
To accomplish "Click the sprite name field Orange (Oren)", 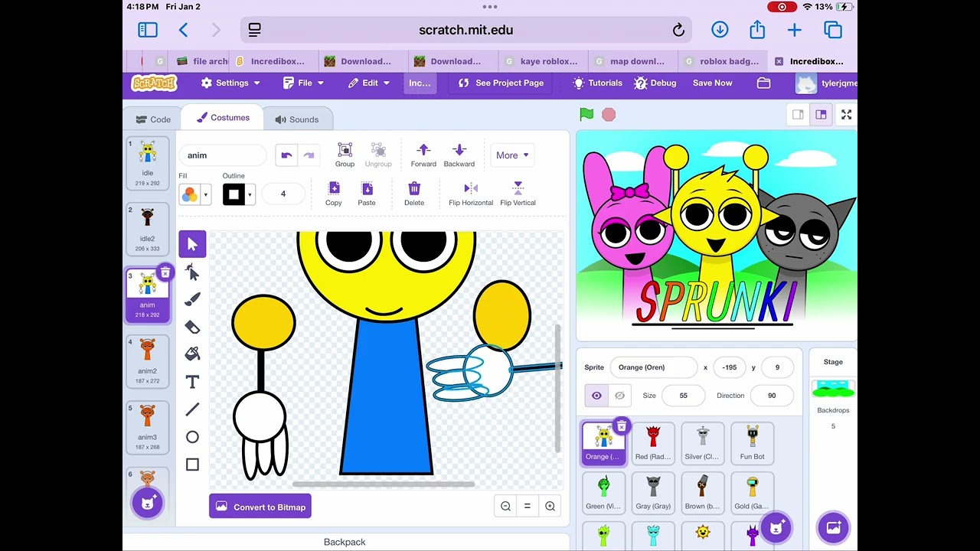I will (x=654, y=367).
